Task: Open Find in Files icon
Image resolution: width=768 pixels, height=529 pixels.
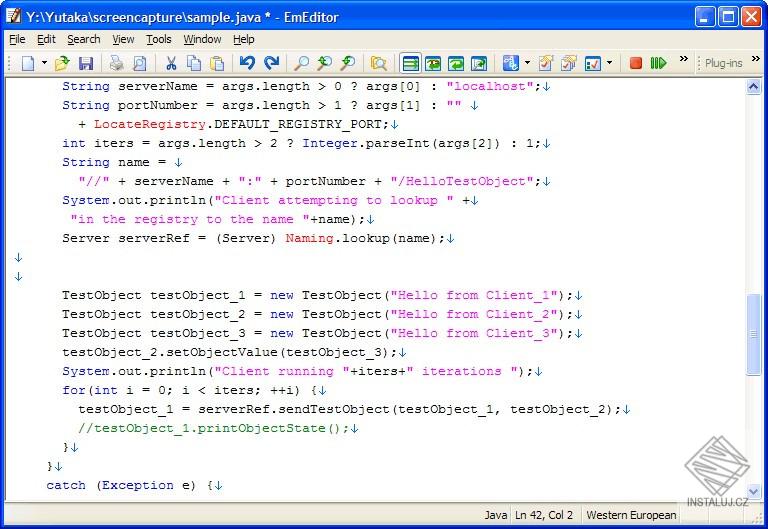Action: (379, 63)
